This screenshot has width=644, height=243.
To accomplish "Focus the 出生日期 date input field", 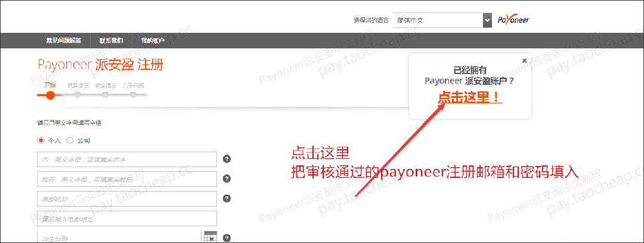I will point(119,237).
